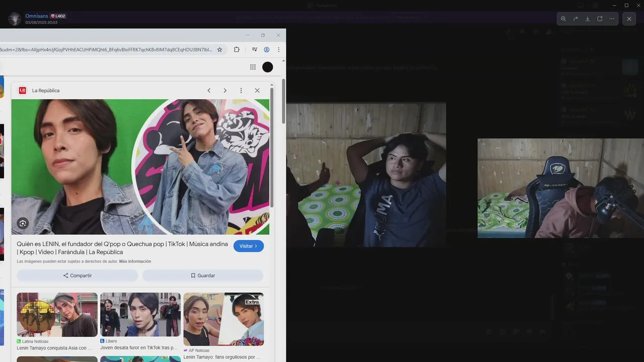Click 'Lenin Tamayo: fans orgullosos por' caption
Image resolution: width=644 pixels, height=362 pixels.
222,357
